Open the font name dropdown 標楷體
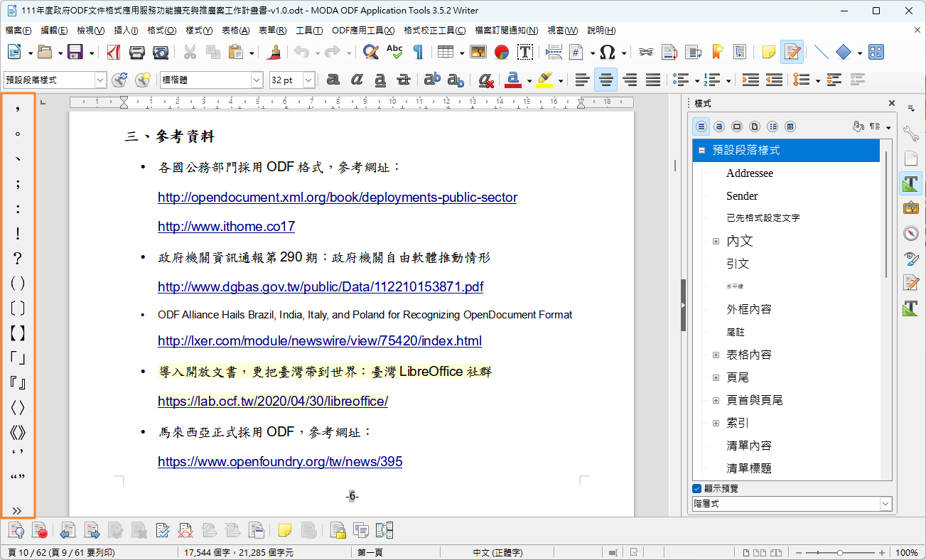 tap(257, 80)
